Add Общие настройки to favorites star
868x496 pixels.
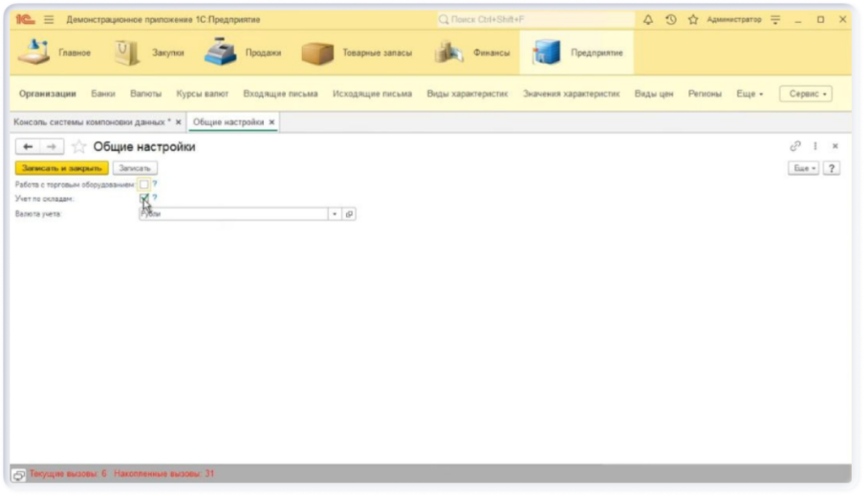79,148
